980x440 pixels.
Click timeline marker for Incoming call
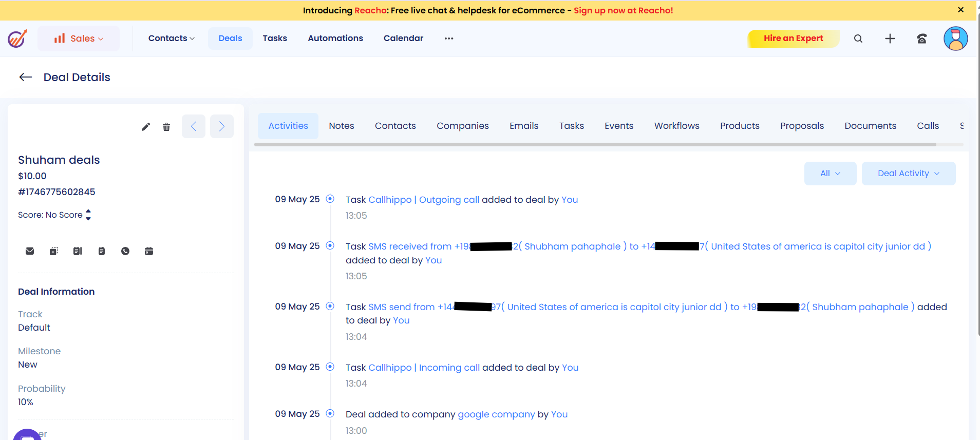330,367
